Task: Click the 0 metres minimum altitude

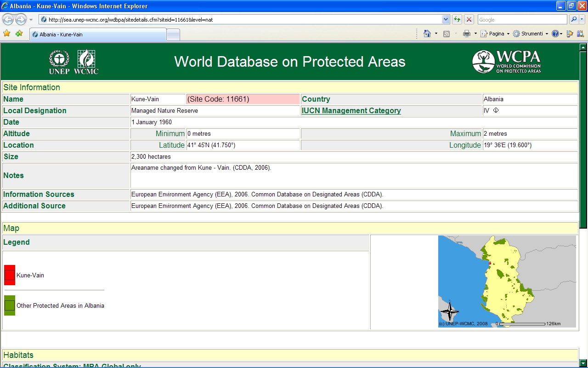Action: [x=199, y=134]
